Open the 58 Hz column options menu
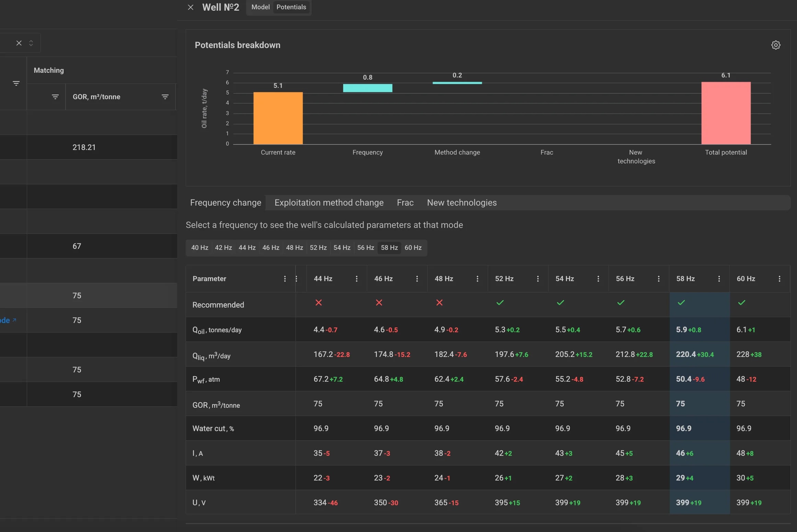797x532 pixels. tap(719, 279)
